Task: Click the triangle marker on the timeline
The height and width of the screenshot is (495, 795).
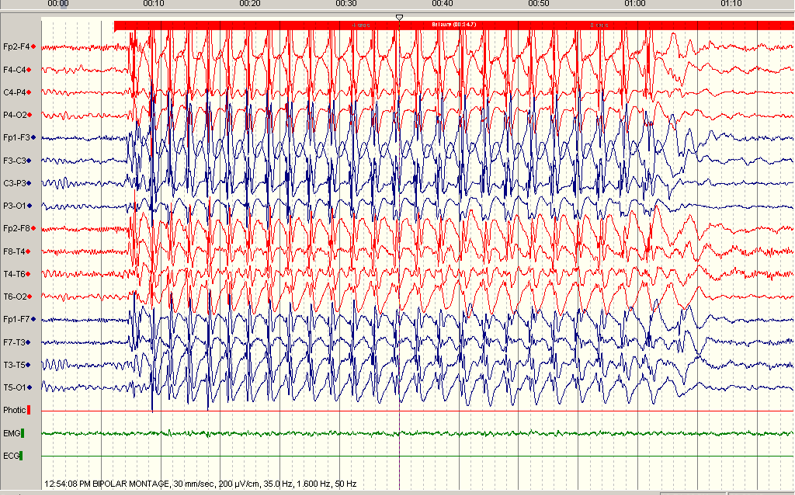Action: (x=399, y=17)
